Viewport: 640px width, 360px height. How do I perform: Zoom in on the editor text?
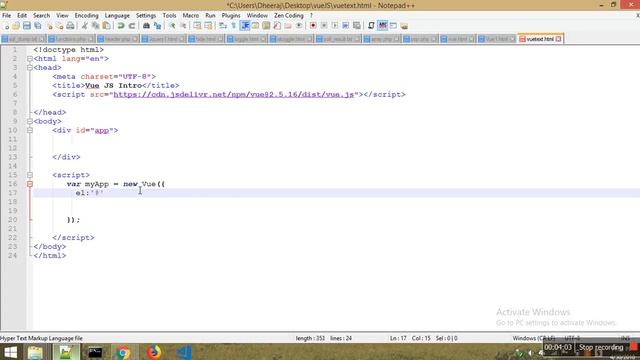172,26
